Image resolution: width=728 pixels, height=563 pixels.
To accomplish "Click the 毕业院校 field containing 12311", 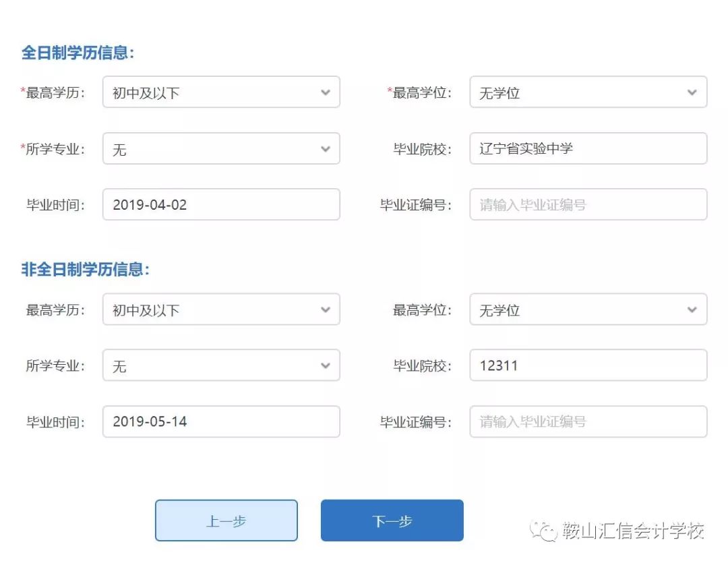I will click(588, 365).
